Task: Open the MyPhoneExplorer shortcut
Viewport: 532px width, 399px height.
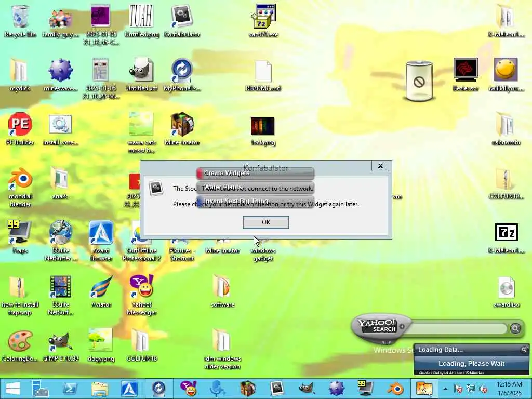Action: (182, 75)
